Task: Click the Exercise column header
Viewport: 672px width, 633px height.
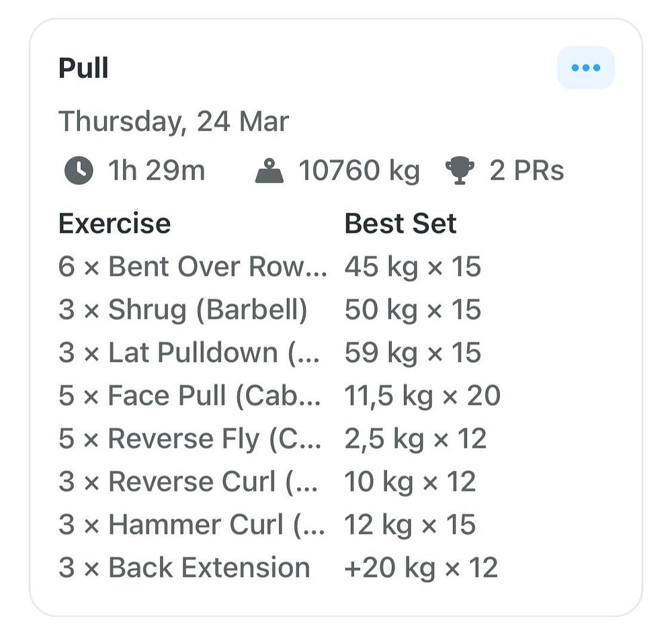Action: (x=115, y=224)
